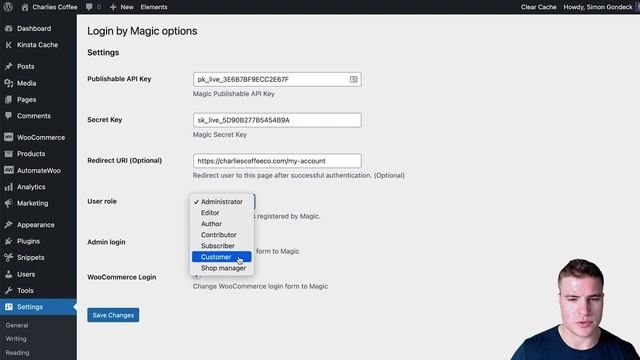The height and width of the screenshot is (360, 640).
Task: Click the WordPress logo icon
Action: 8,7
